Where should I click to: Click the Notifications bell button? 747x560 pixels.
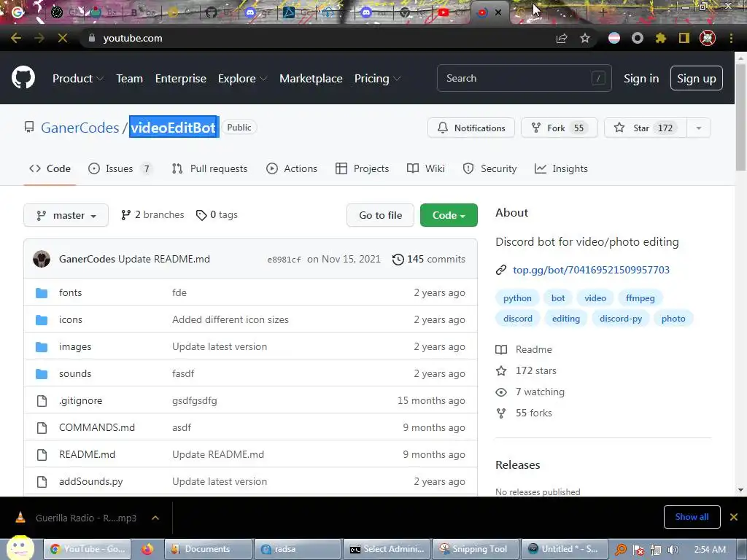(x=471, y=128)
